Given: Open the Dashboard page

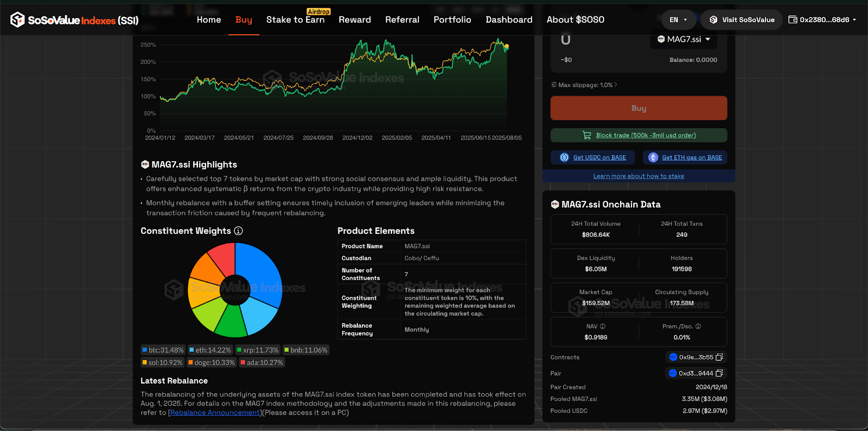Looking at the screenshot, I should pos(509,20).
